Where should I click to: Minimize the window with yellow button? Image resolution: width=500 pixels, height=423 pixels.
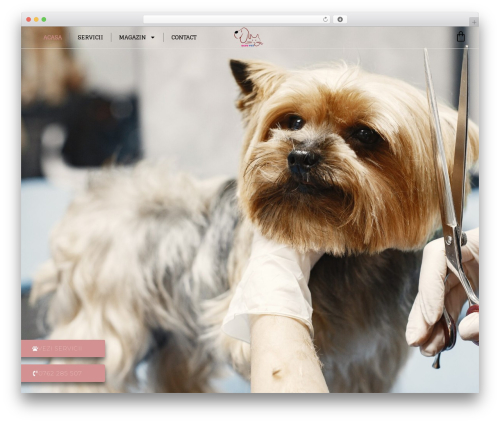36,19
